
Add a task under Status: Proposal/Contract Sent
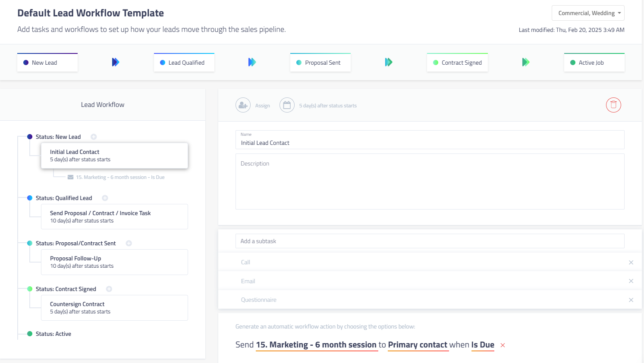coord(129,244)
